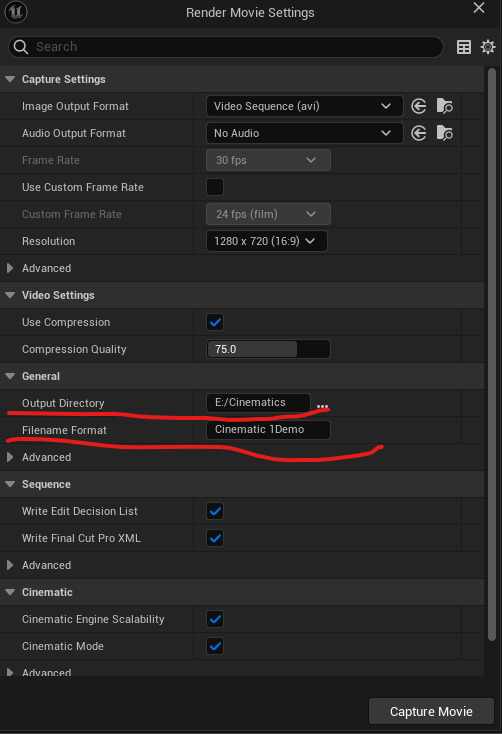Screen dimensions: 502x734
Task: Use selected asset for Image Output Format
Action: click(x=419, y=106)
